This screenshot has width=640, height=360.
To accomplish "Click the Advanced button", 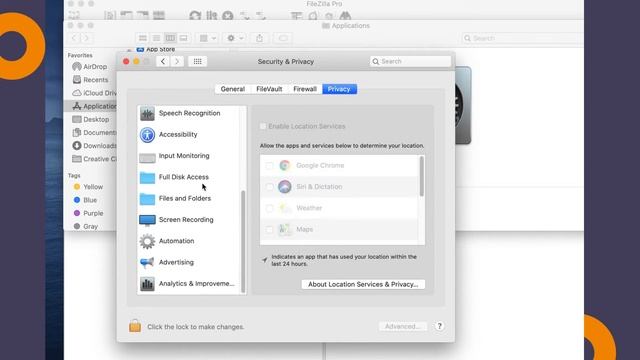I will (x=403, y=326).
